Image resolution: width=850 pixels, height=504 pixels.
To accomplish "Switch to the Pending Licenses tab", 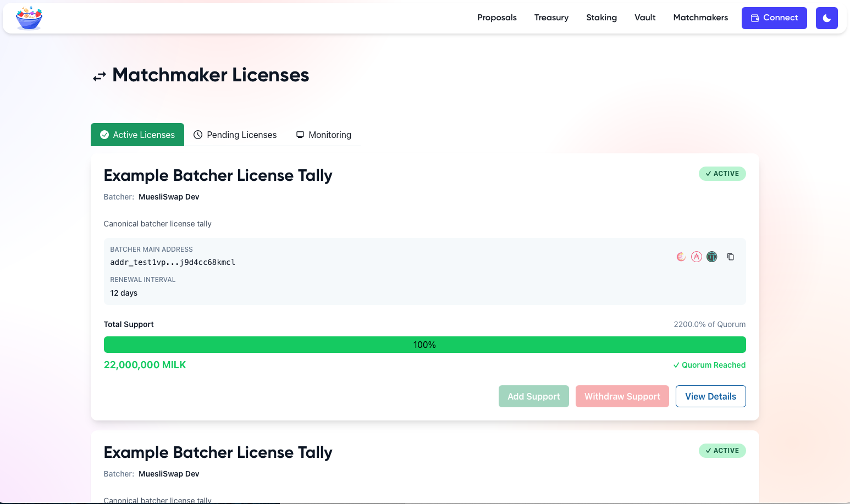I will click(235, 135).
